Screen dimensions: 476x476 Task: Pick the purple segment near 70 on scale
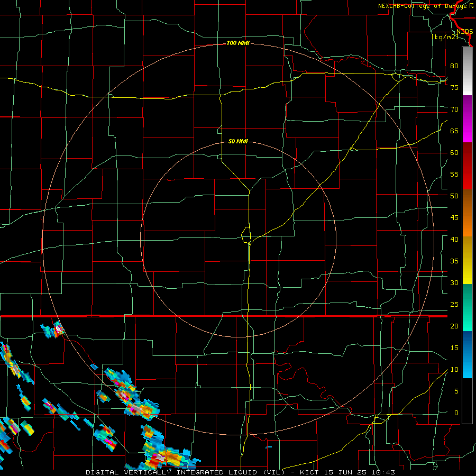point(467,107)
